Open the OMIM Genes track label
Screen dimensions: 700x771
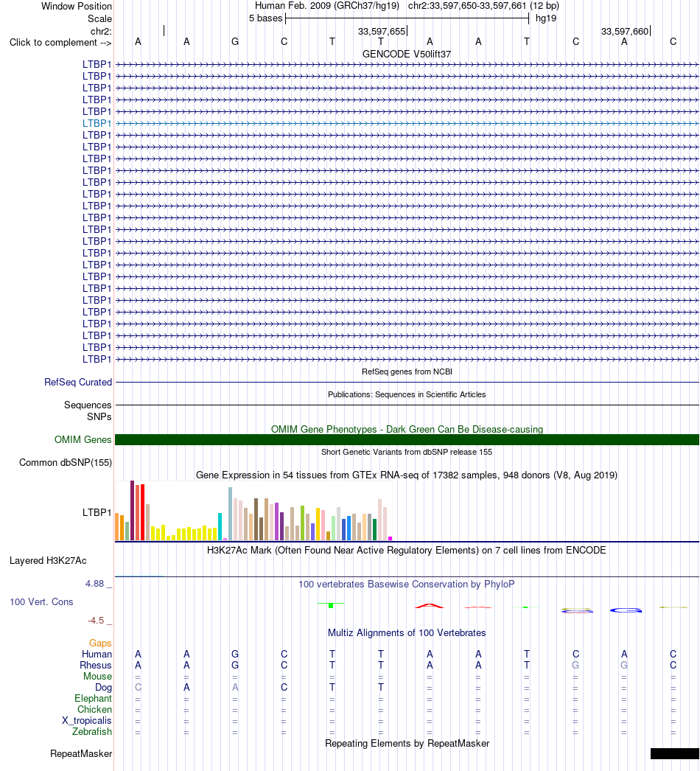83,439
